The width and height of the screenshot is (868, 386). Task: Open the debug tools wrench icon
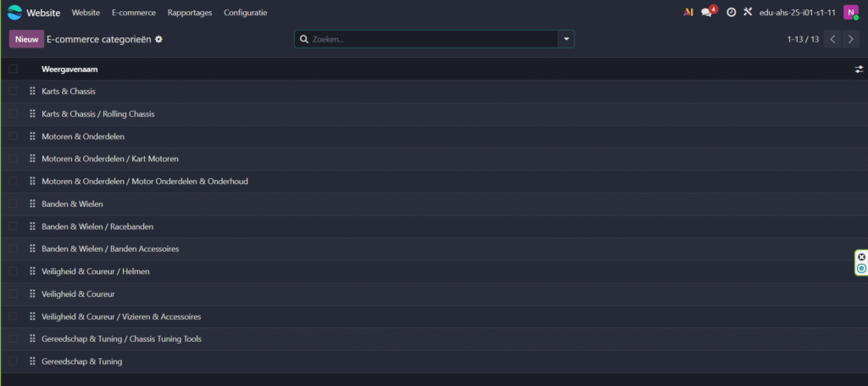click(747, 13)
